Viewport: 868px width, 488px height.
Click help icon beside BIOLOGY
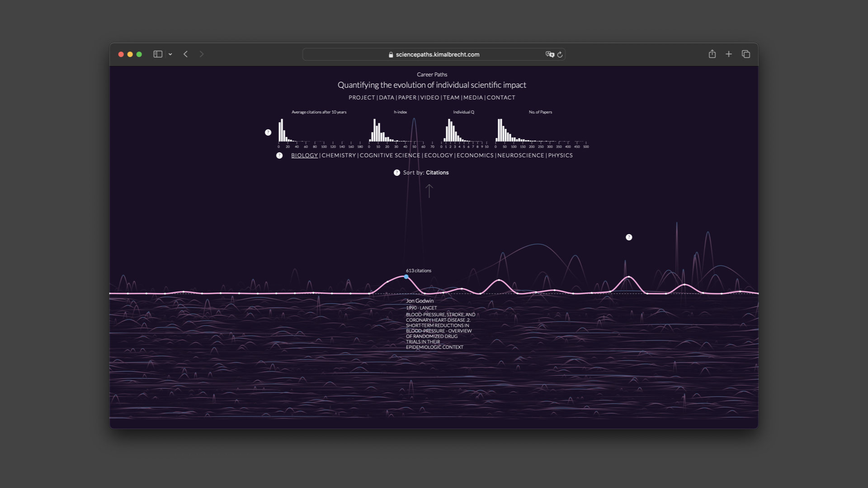point(279,155)
